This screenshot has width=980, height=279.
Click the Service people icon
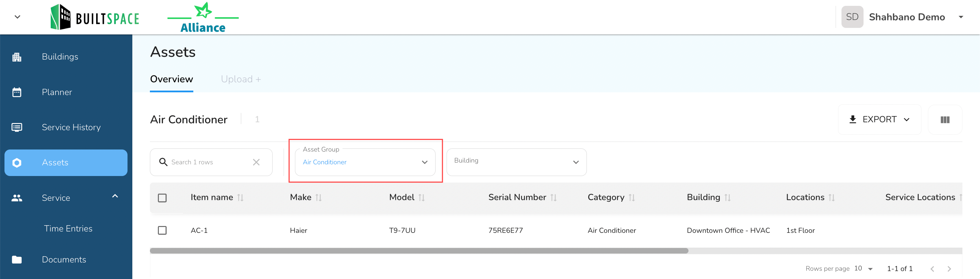[x=17, y=198]
